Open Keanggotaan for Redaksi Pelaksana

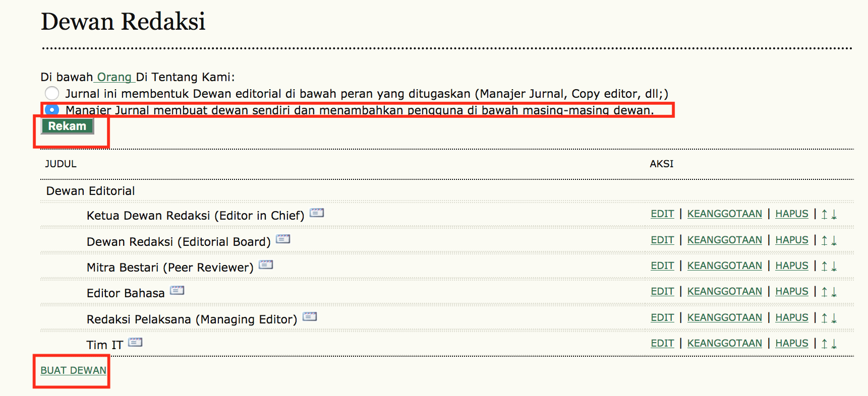[x=724, y=318]
